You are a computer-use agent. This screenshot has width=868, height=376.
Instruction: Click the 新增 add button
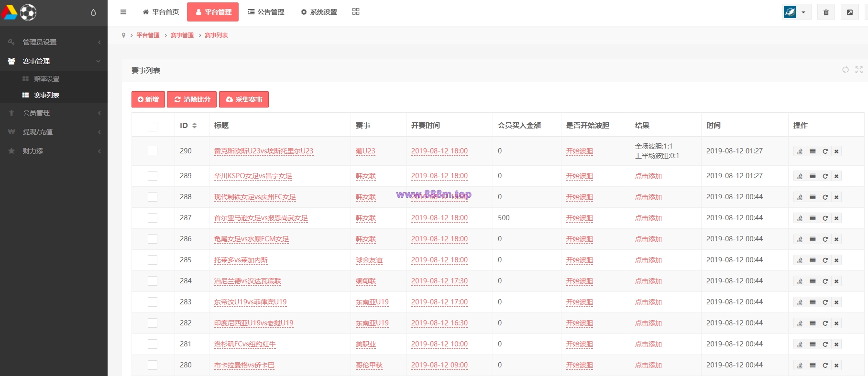pyautogui.click(x=148, y=99)
